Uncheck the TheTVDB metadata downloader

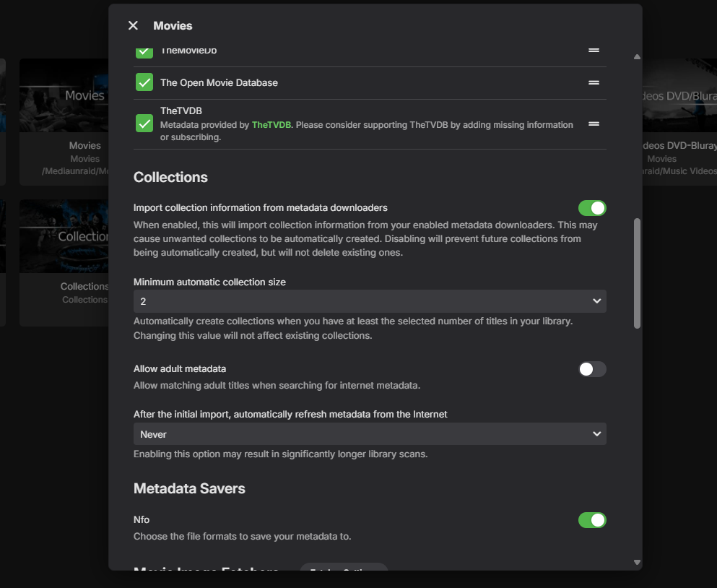144,124
